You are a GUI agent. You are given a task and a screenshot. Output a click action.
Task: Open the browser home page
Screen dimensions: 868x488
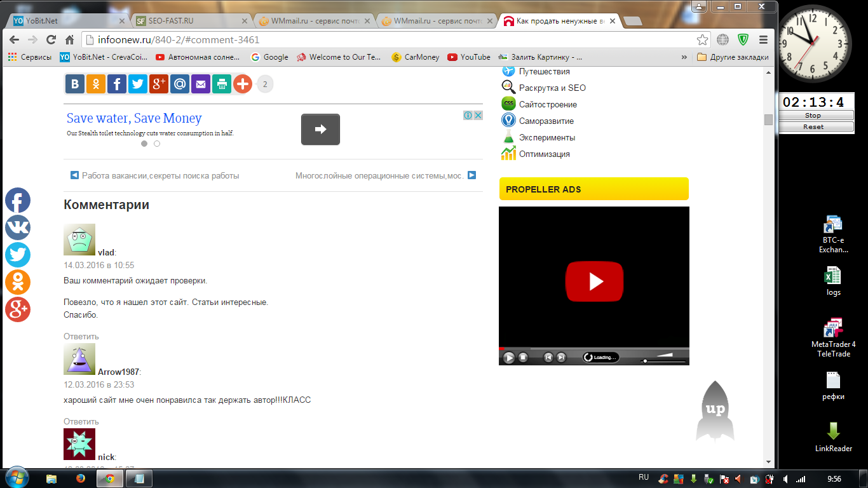click(x=70, y=39)
